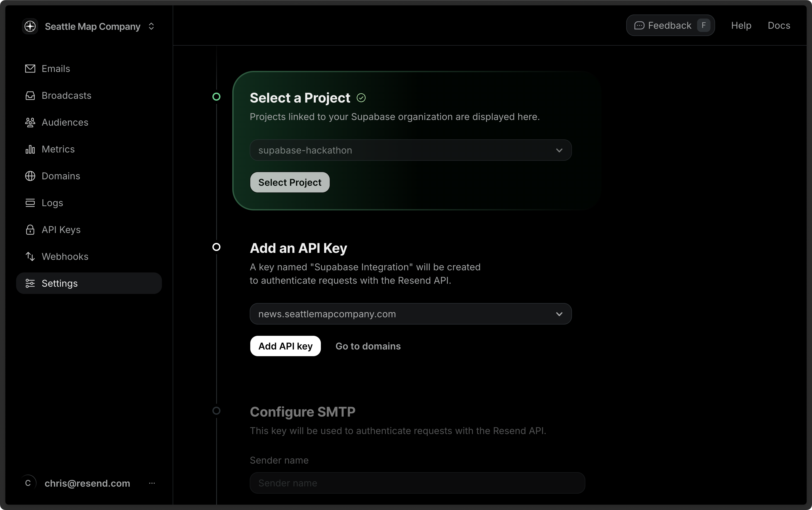Click the Select Project button
Screen dimensions: 812x510
click(x=290, y=182)
